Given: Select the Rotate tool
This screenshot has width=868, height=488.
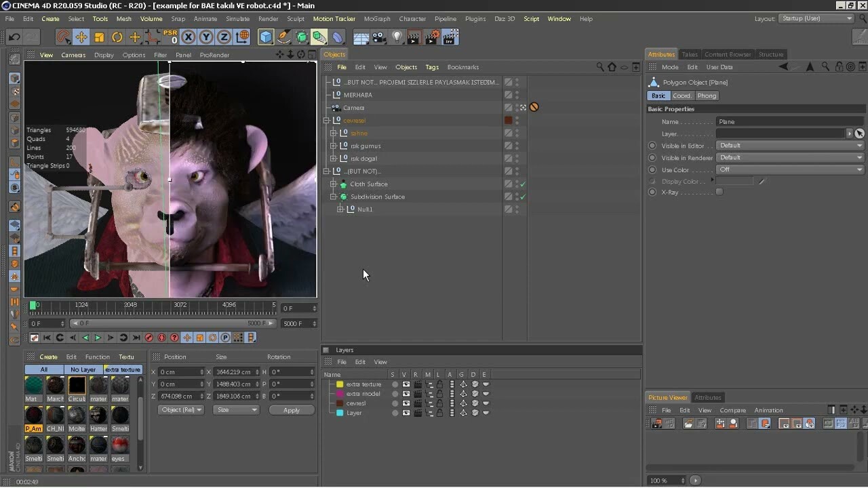Looking at the screenshot, I should point(117,37).
